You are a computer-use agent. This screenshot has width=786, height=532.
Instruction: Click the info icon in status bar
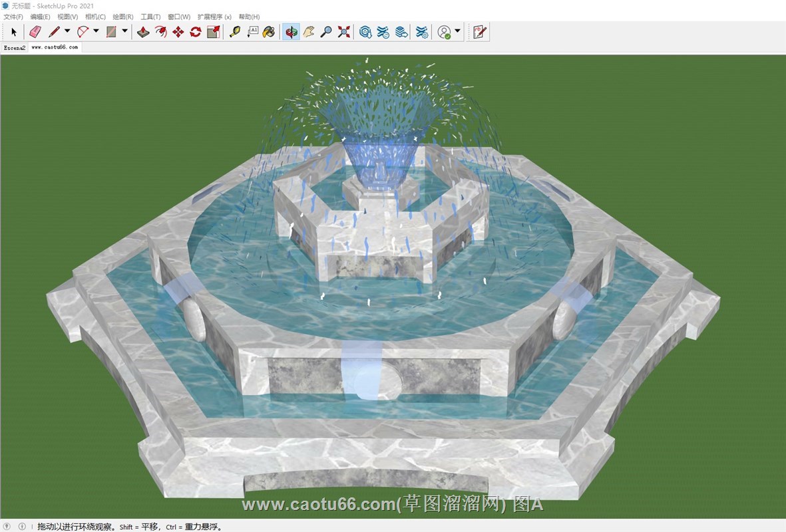[x=22, y=527]
